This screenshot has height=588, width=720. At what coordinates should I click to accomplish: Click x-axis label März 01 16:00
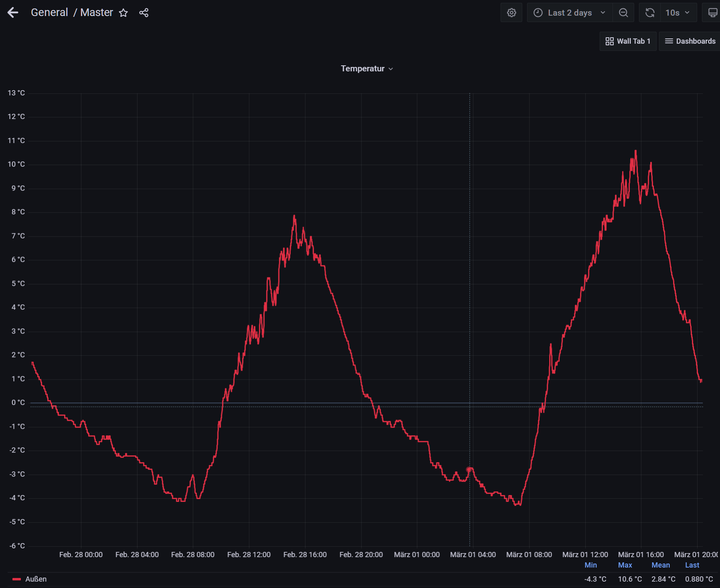641,555
